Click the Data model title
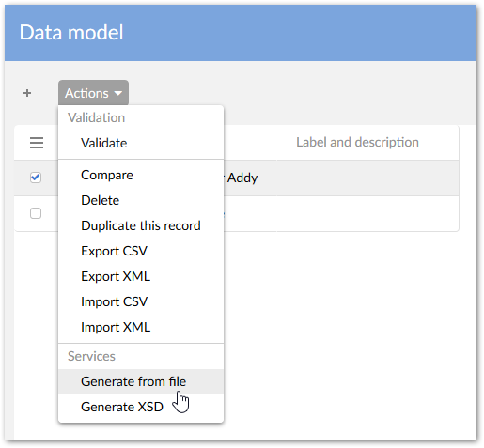This screenshot has height=448, width=484. click(x=71, y=32)
